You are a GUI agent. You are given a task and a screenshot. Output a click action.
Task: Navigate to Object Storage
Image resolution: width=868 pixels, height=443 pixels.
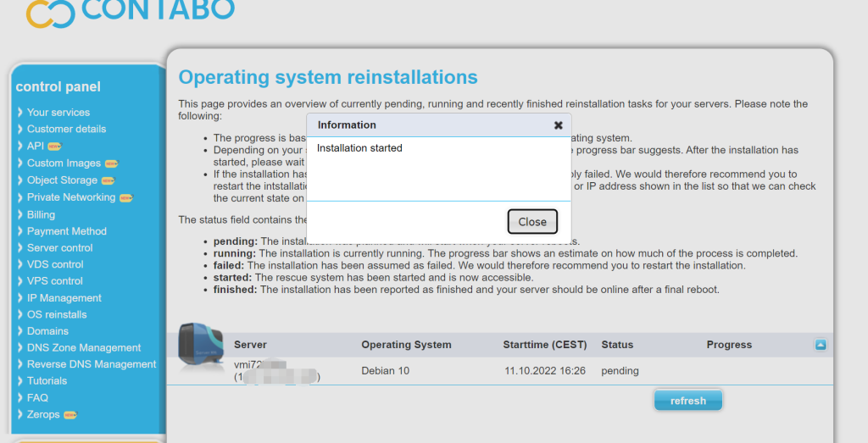[62, 180]
